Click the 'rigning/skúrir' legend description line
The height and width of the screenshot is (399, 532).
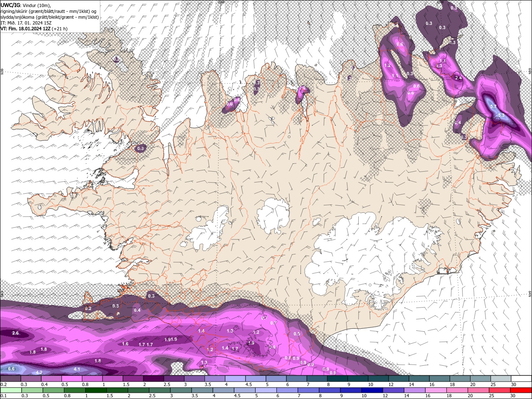(x=49, y=11)
